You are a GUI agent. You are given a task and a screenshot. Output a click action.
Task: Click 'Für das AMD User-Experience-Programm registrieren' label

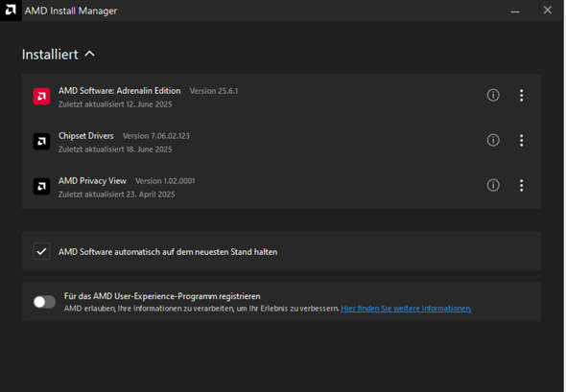(x=162, y=296)
